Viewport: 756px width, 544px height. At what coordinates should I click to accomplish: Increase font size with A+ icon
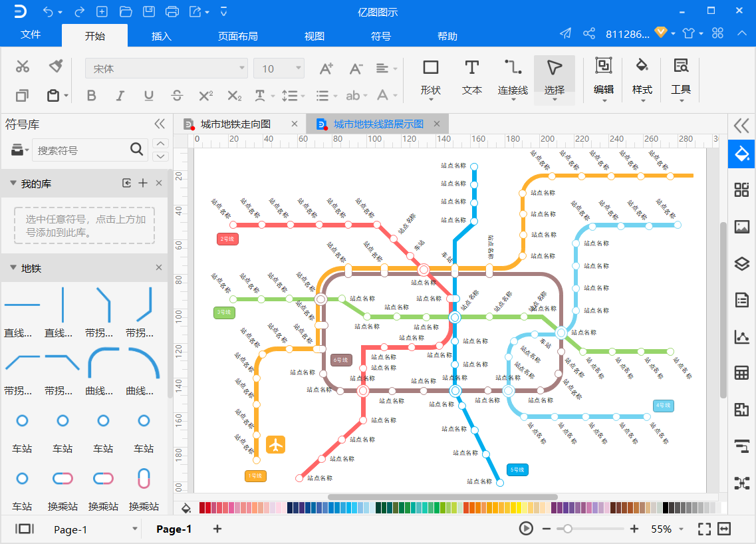tap(326, 68)
